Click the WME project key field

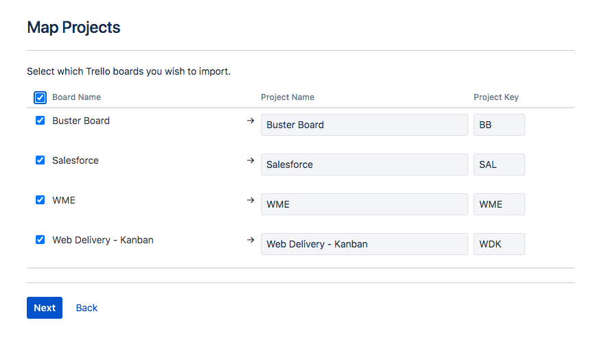pyautogui.click(x=499, y=204)
